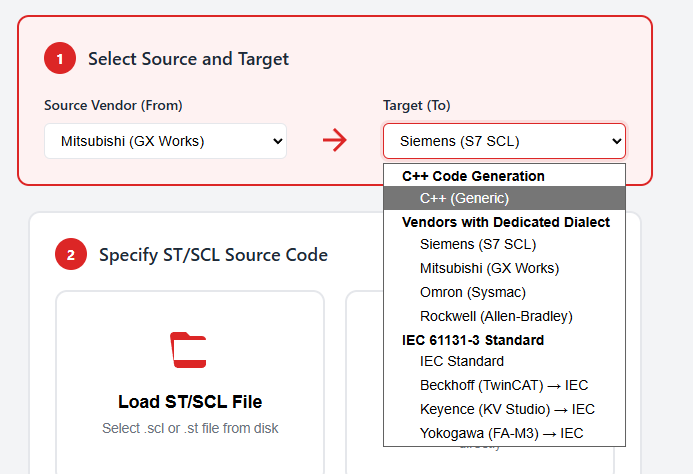Choose Beckhoff (TwinCAT) → IEC option
Image resolution: width=693 pixels, height=474 pixels.
(x=504, y=385)
